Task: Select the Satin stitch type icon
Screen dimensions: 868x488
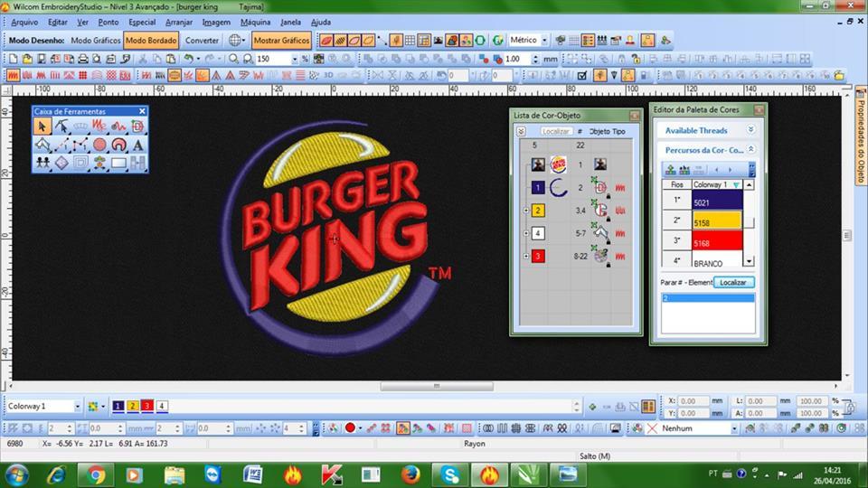Action: tap(14, 75)
